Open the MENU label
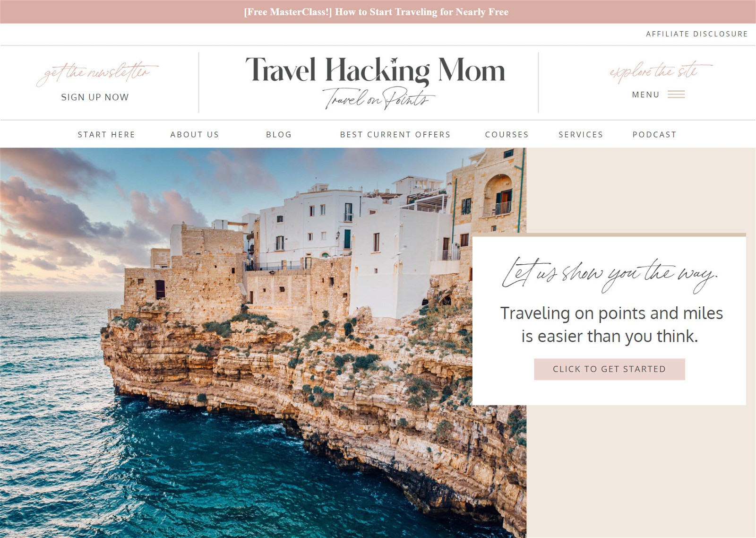756x538 pixels. point(645,95)
